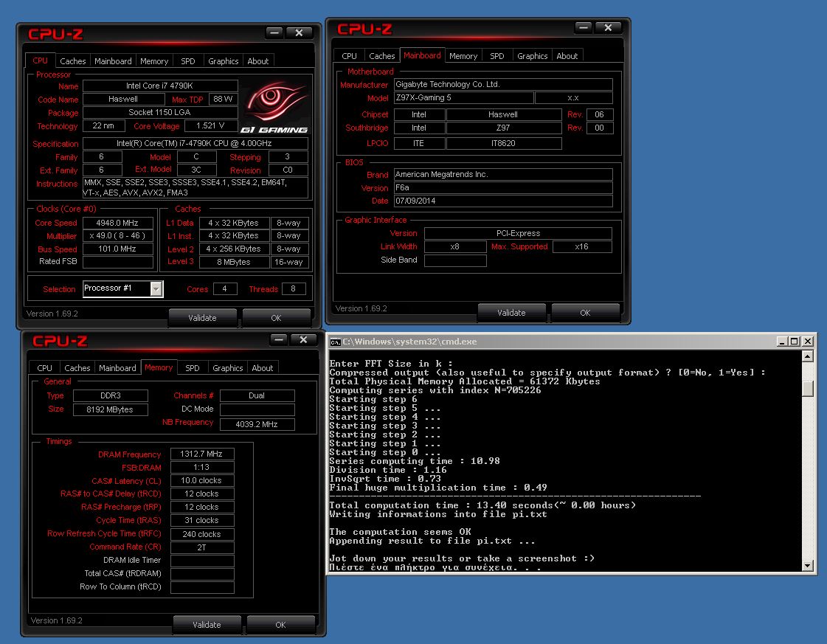Click Validate in the CPU-Z CPU window
This screenshot has width=827, height=644.
[x=203, y=318]
